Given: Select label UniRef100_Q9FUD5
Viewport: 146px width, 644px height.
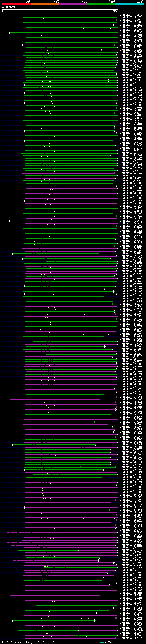Looking at the screenshot, I should tap(131, 72).
